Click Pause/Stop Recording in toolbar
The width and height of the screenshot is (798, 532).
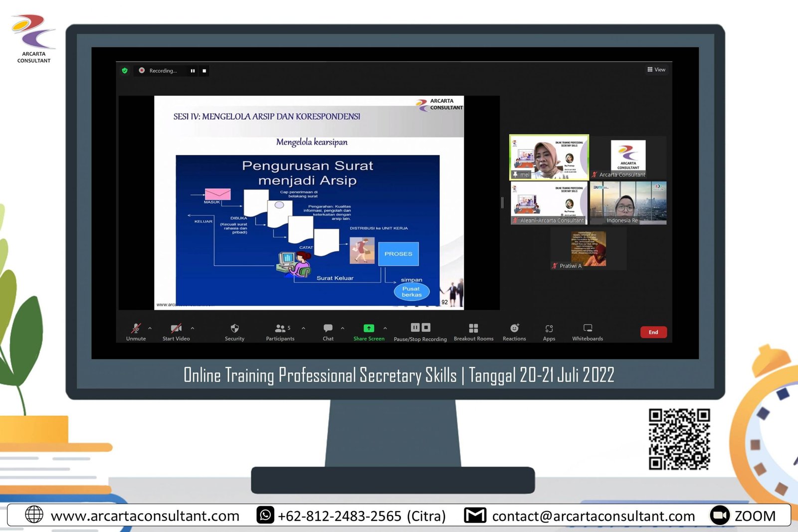pos(420,328)
